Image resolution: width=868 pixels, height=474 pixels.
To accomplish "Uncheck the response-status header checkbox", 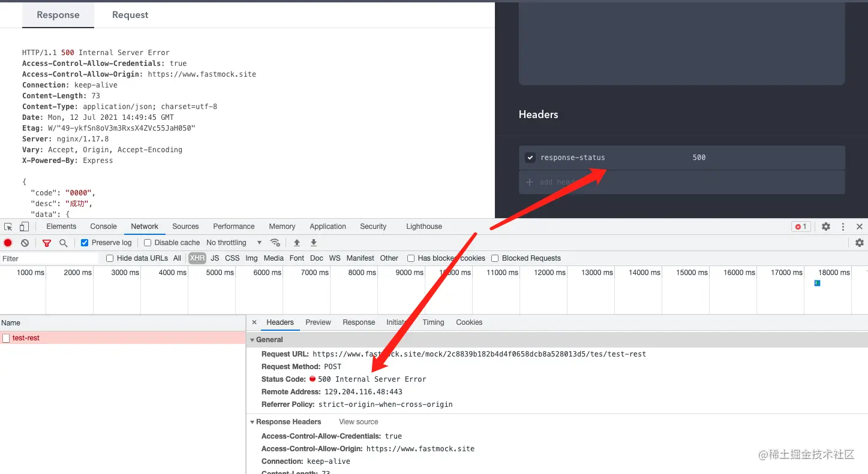I will pos(530,158).
